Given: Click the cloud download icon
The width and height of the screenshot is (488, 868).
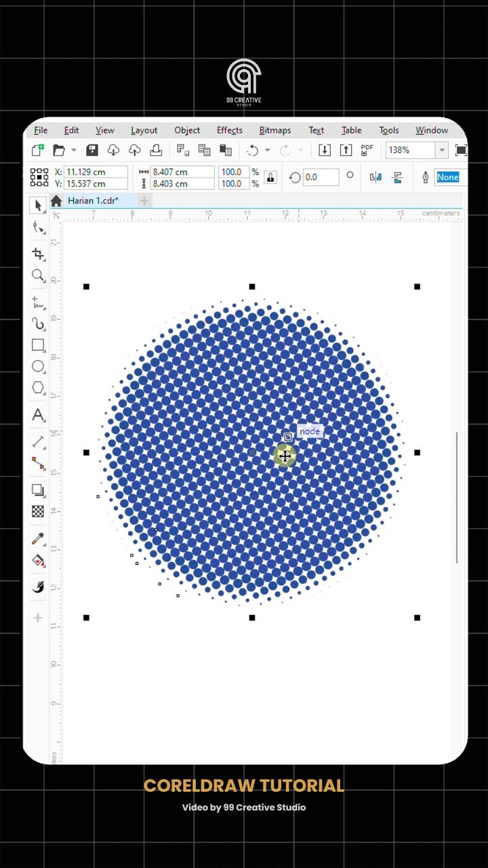Looking at the screenshot, I should (x=113, y=150).
